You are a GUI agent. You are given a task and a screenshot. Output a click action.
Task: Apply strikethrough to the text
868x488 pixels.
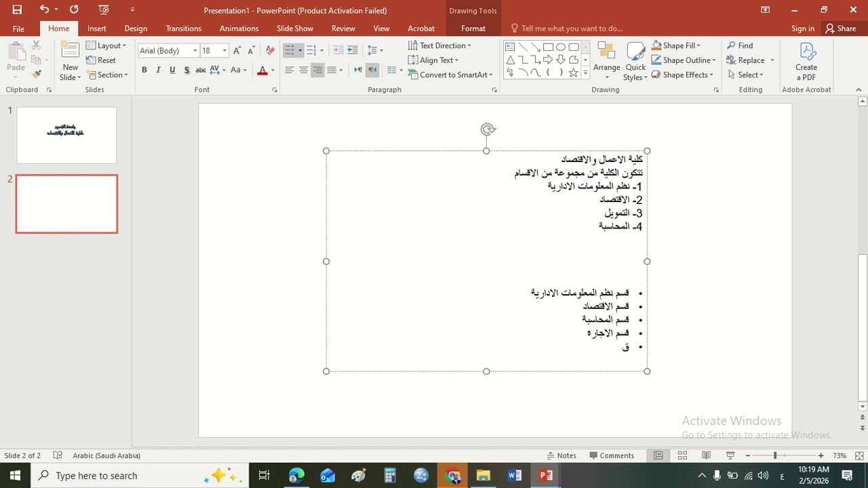(201, 70)
